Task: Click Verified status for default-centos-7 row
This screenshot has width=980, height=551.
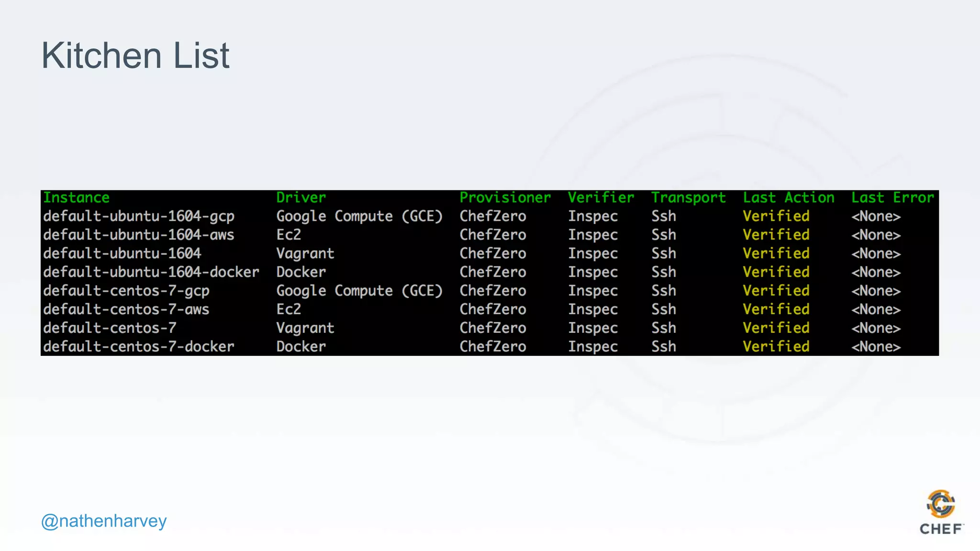Action: coord(776,328)
